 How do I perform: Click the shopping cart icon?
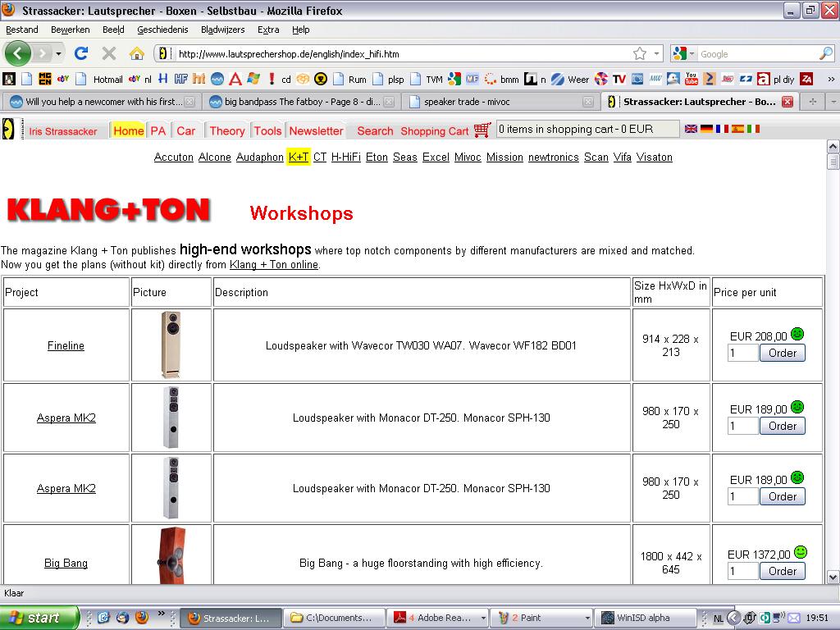(482, 130)
